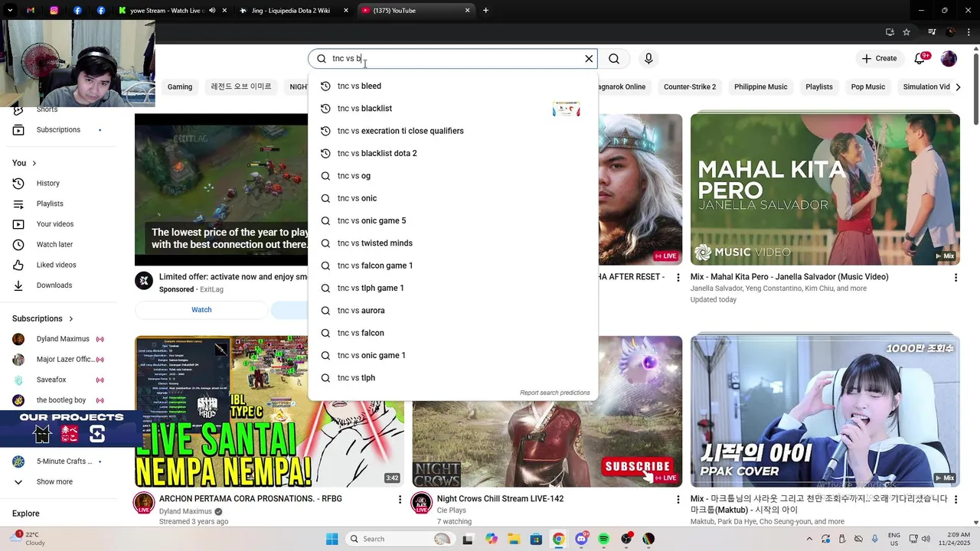Open the Dyland Maximus channel subscription
The image size is (980, 551).
point(63,339)
